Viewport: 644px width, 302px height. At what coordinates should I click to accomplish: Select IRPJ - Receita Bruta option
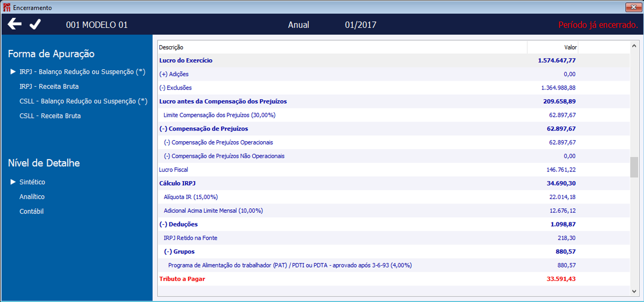pos(49,86)
